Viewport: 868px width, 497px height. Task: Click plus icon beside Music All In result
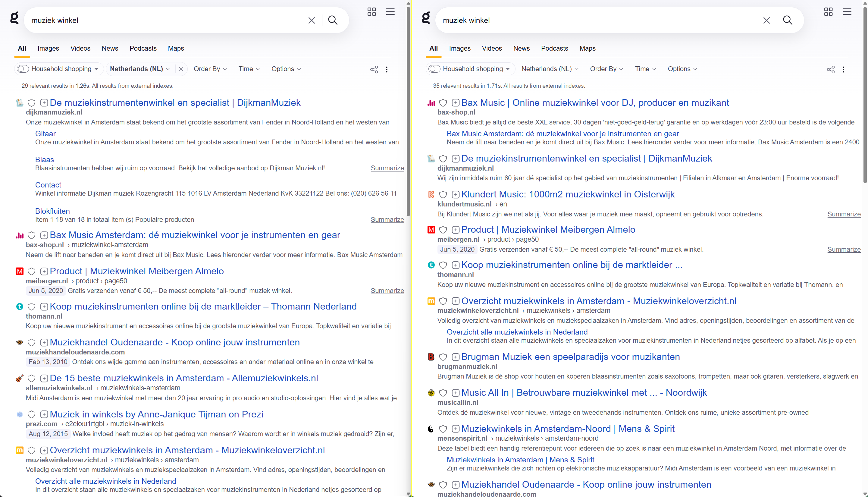pyautogui.click(x=456, y=393)
